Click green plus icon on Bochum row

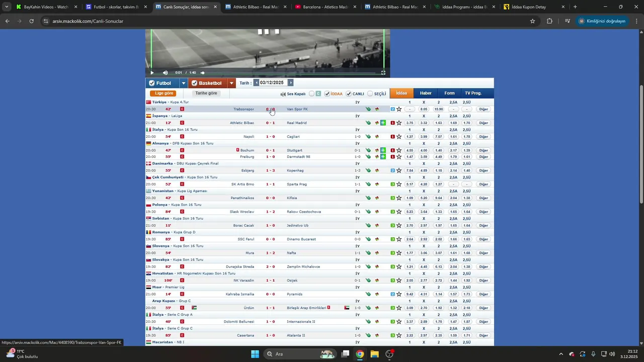[x=383, y=150]
